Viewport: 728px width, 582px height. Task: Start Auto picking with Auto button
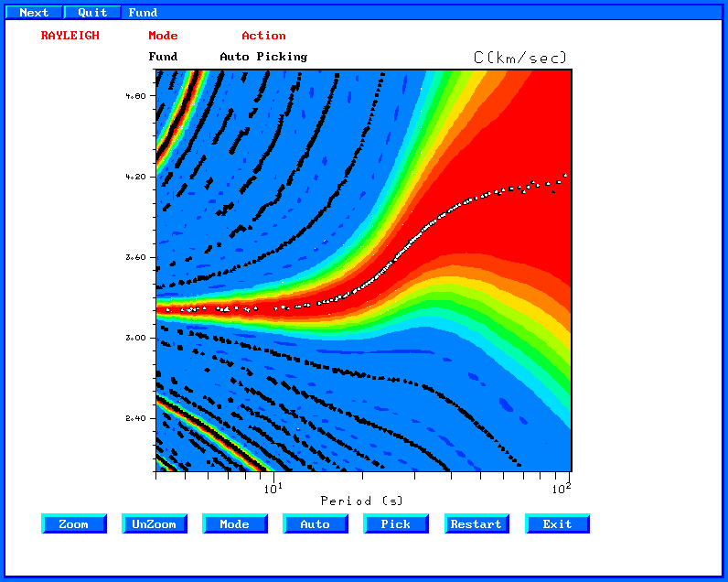click(x=316, y=524)
